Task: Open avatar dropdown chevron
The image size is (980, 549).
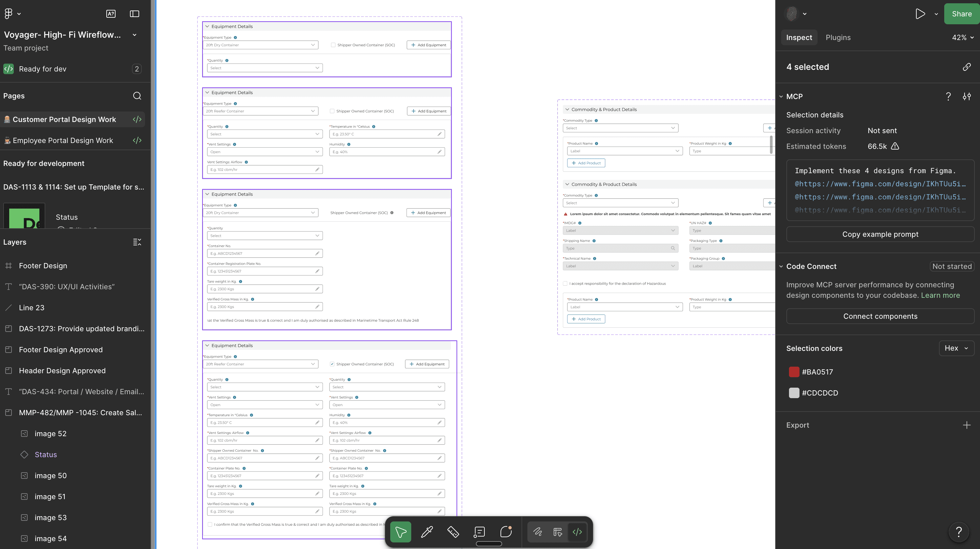Action: 805,14
